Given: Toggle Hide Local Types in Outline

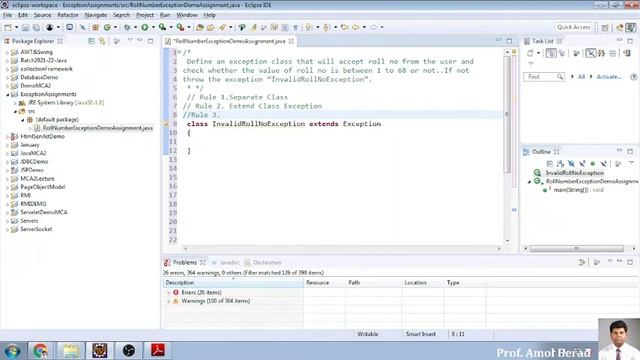Looking at the screenshot, I should [x=603, y=164].
